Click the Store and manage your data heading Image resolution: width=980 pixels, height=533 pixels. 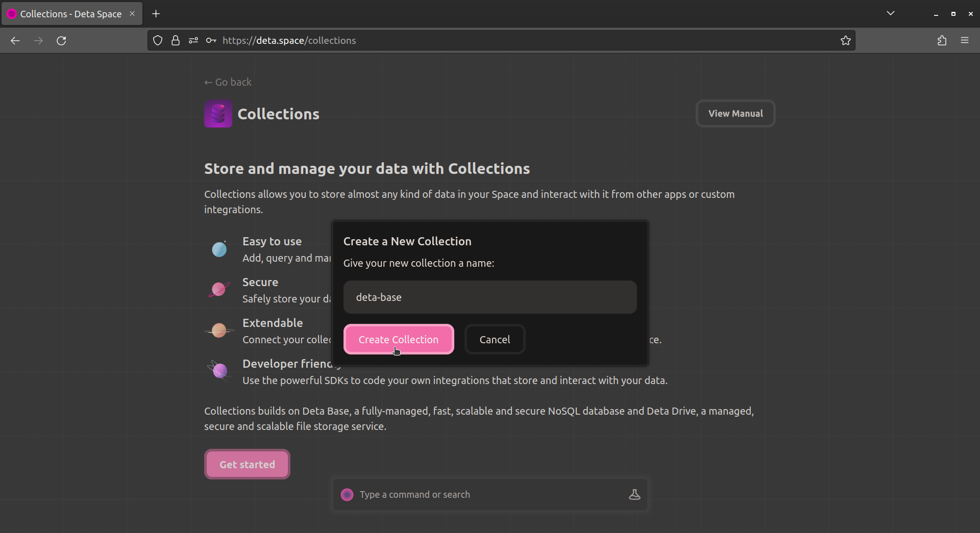pos(367,169)
